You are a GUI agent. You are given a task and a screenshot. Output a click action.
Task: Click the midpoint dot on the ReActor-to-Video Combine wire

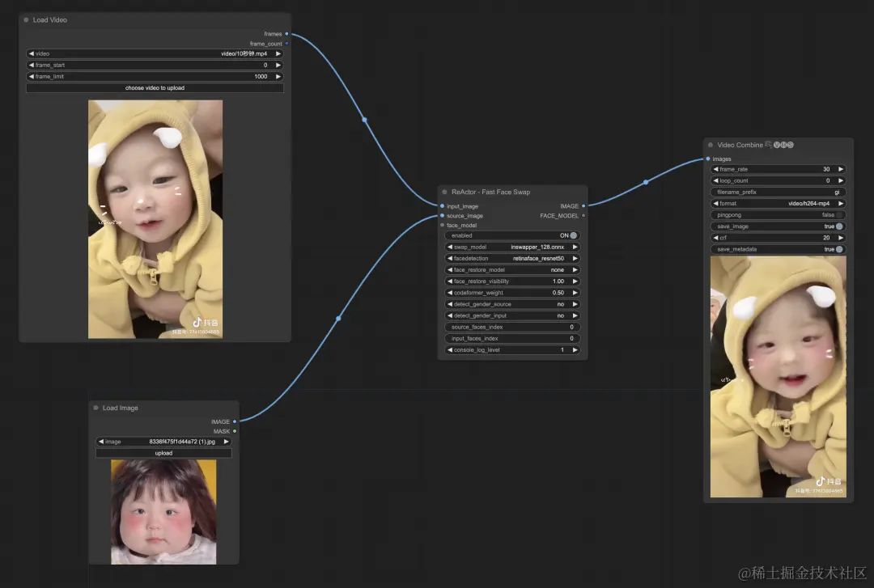point(646,182)
